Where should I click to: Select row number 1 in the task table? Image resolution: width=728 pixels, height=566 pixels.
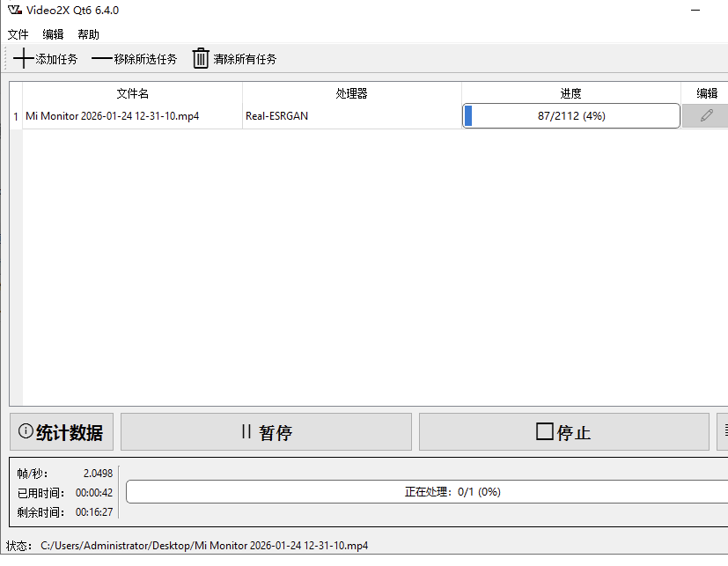15,116
